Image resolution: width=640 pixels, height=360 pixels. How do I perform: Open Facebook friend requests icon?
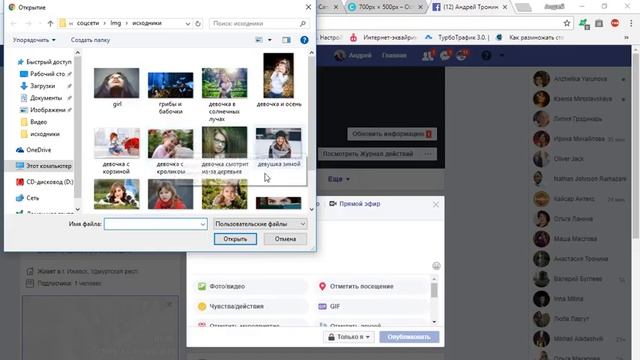tap(428, 56)
